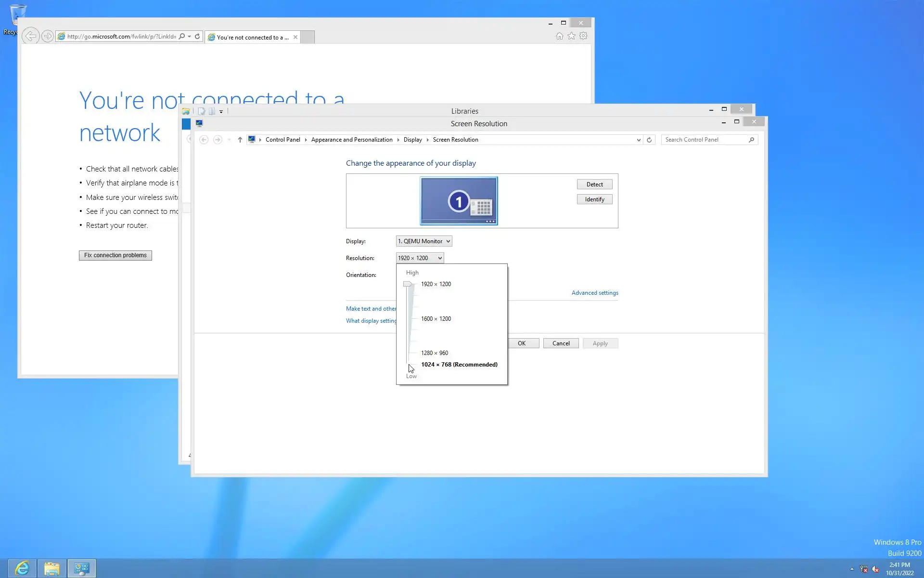The width and height of the screenshot is (924, 578).
Task: Click the Detect button
Action: pos(594,184)
